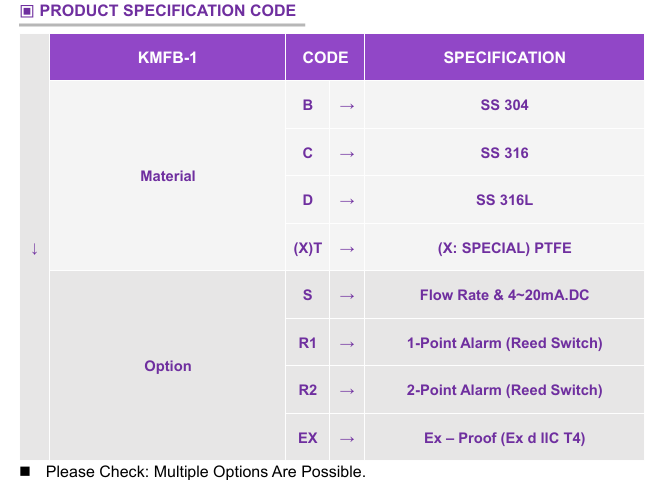Click the Ex – Proof (Ex d IIC T4) cell
The height and width of the screenshot is (480, 652).
(504, 438)
